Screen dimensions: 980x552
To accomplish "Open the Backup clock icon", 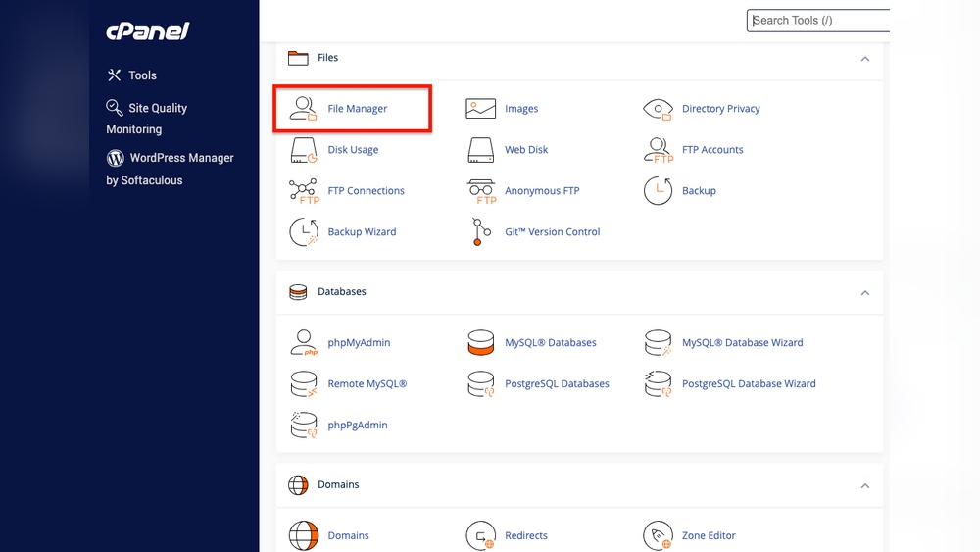I will point(659,190).
